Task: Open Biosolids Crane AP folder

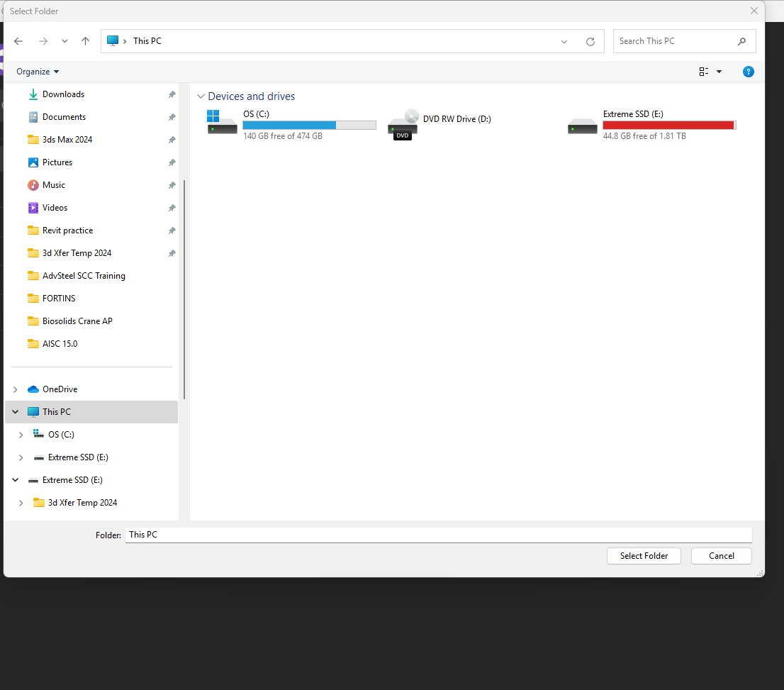Action: tap(77, 321)
